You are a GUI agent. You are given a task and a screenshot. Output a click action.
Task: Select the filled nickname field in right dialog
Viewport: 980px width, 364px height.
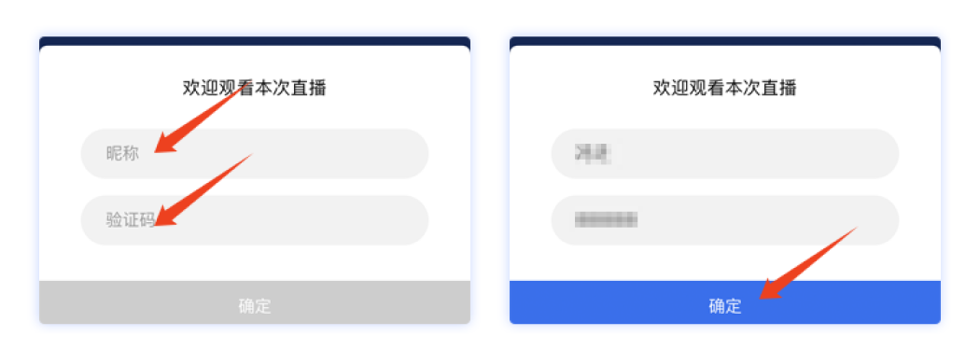click(725, 154)
